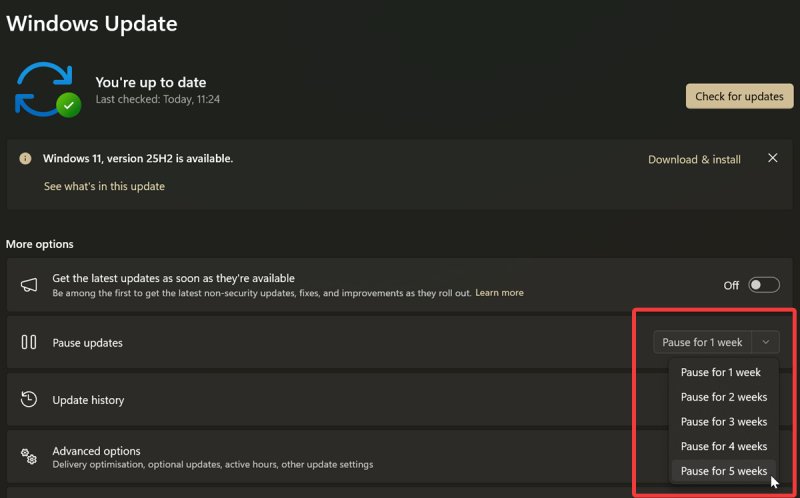The height and width of the screenshot is (498, 800).
Task: Collapse the pause duration dropdown chevron
Action: pyautogui.click(x=765, y=342)
